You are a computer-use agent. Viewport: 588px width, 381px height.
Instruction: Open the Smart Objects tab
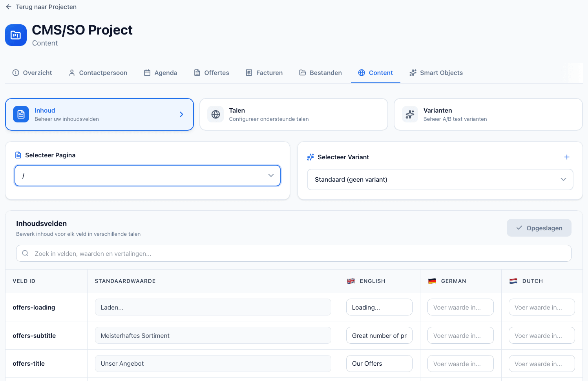[x=436, y=73]
